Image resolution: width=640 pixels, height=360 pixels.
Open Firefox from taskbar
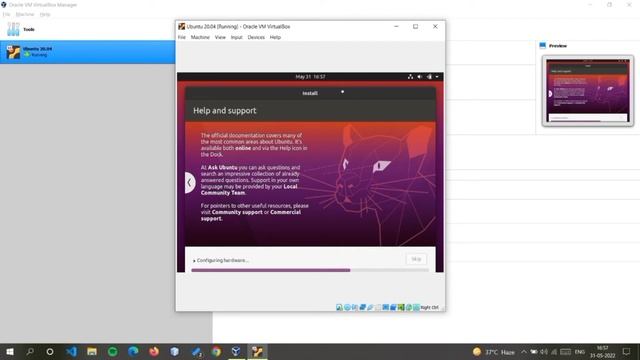pyautogui.click(x=154, y=351)
